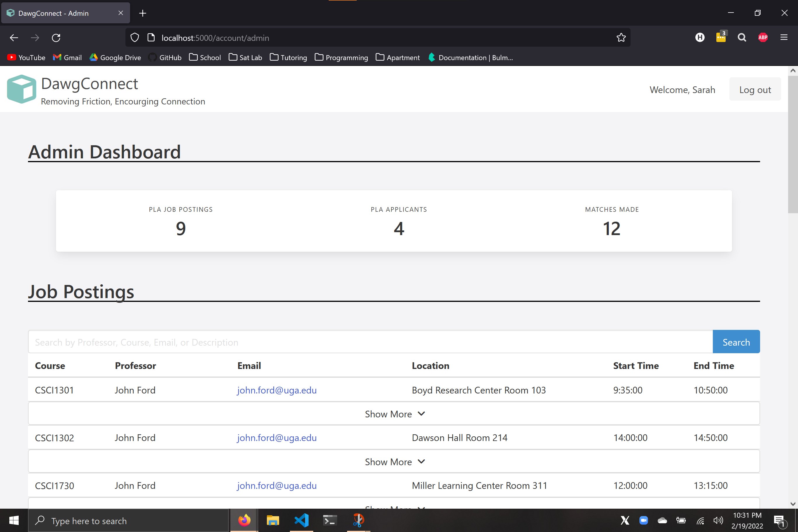Screen dimensions: 798x532
Task: Open the AdBlock Plus extension icon
Action: point(763,38)
